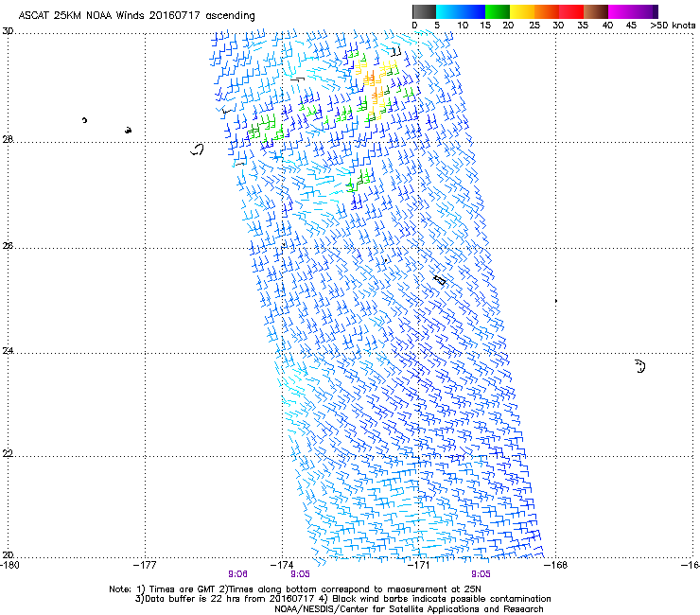This screenshot has width=700, height=615.
Task: Click the '>50 knots' legend label
Action: coord(673,26)
